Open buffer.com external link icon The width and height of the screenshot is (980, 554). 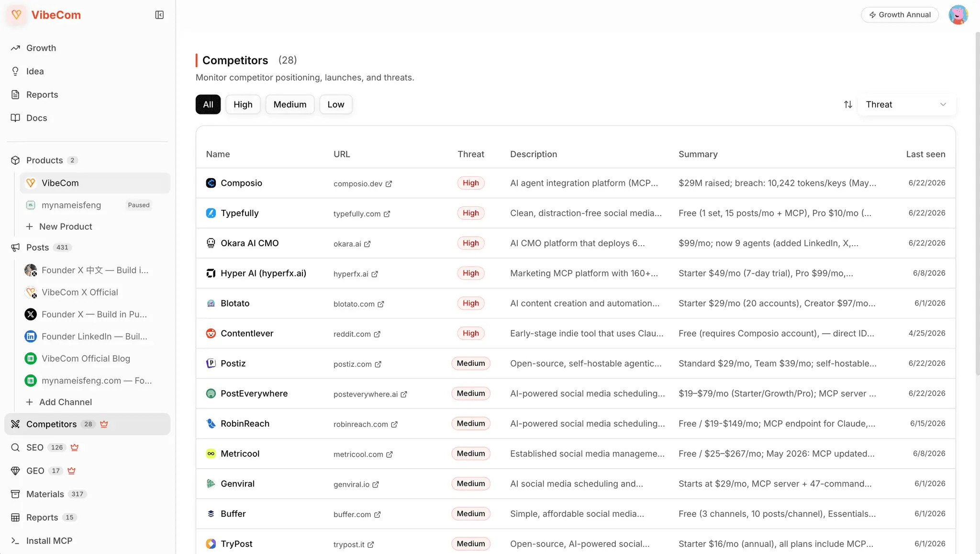click(377, 515)
